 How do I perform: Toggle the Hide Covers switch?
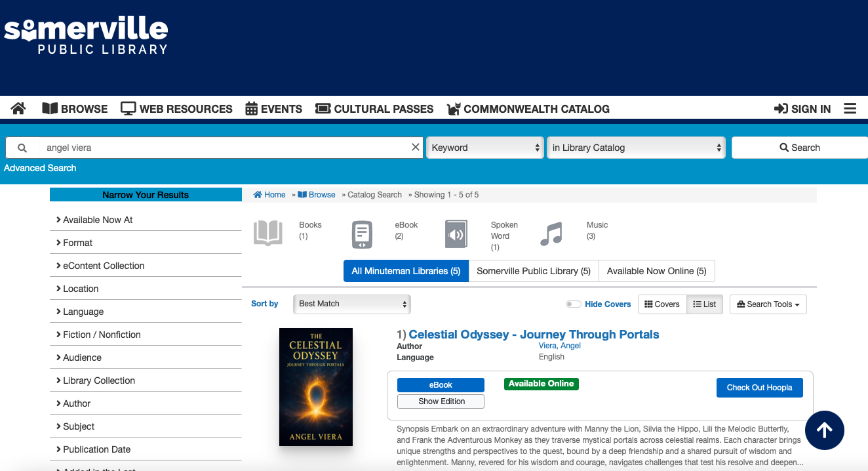pyautogui.click(x=574, y=304)
